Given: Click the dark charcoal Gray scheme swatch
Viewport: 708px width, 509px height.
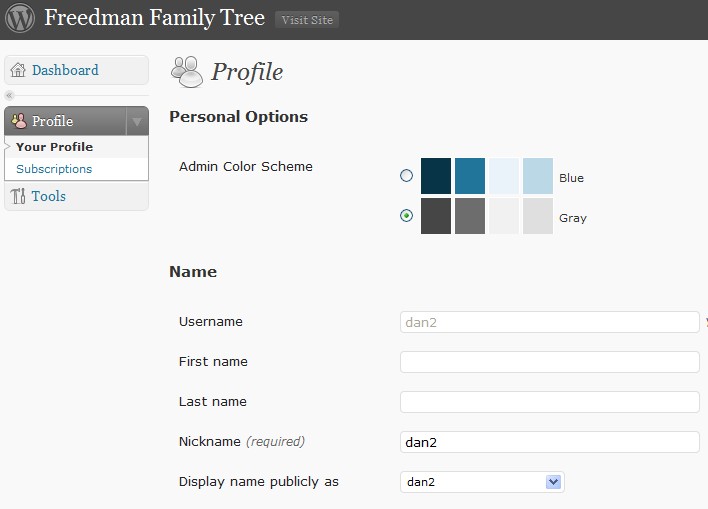Looking at the screenshot, I should coord(436,216).
